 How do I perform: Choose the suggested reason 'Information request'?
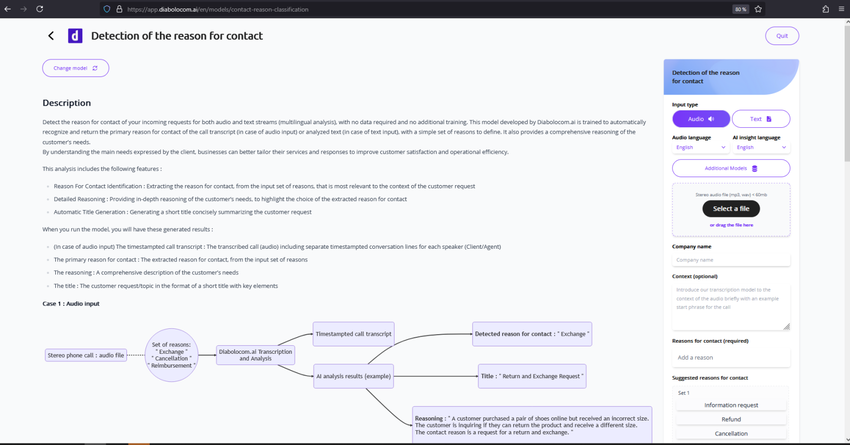(731, 405)
